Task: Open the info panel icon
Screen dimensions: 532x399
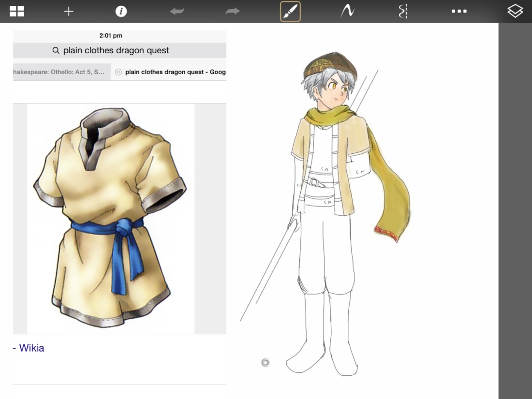Action: coord(121,11)
